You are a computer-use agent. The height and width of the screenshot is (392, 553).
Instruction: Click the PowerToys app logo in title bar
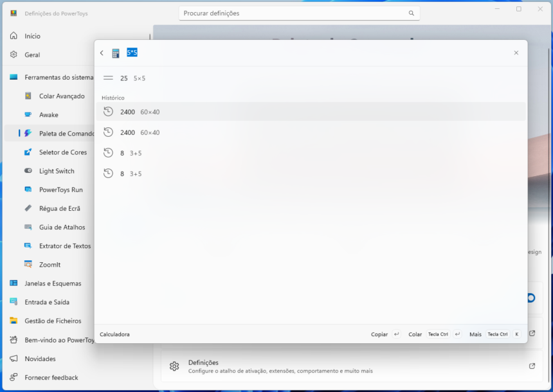point(14,13)
